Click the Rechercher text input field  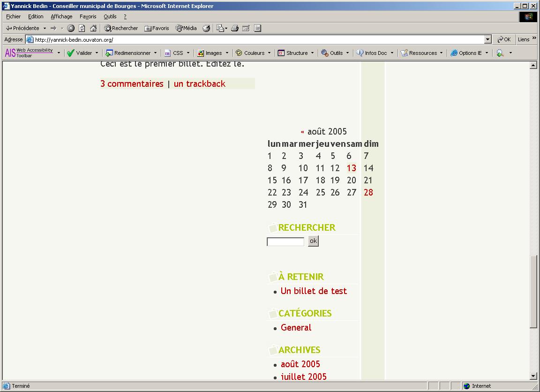285,242
